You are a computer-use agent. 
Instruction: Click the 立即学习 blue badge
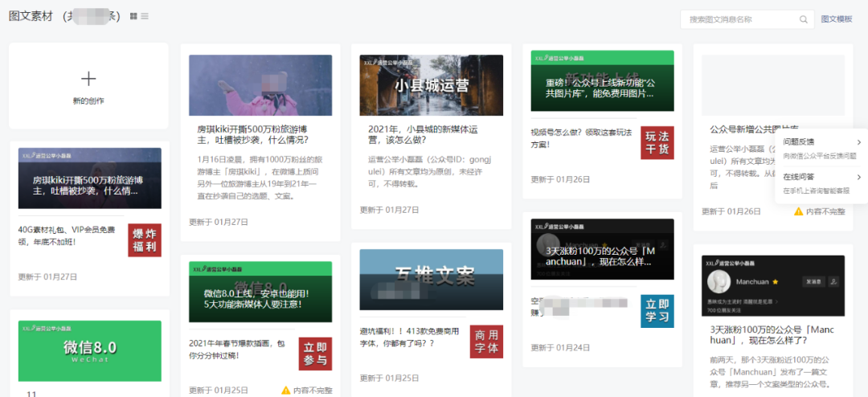click(x=657, y=311)
